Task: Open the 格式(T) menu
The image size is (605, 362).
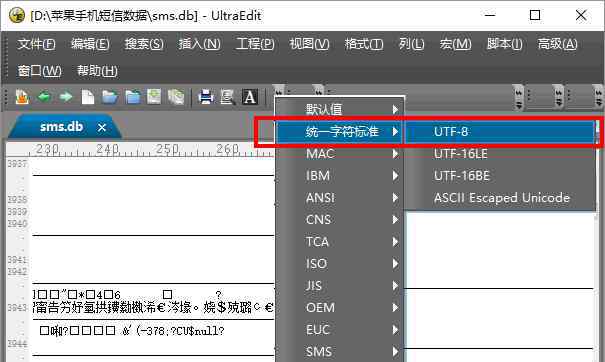Action: 364,44
